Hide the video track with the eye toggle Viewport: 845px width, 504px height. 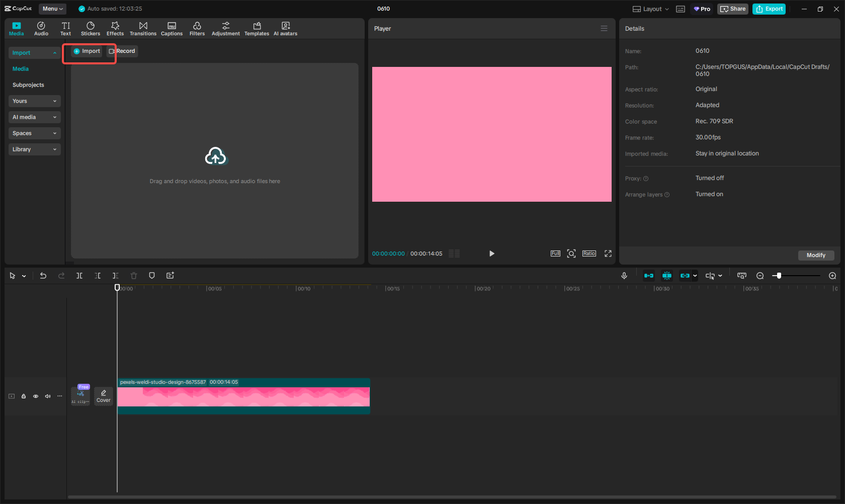pos(36,396)
